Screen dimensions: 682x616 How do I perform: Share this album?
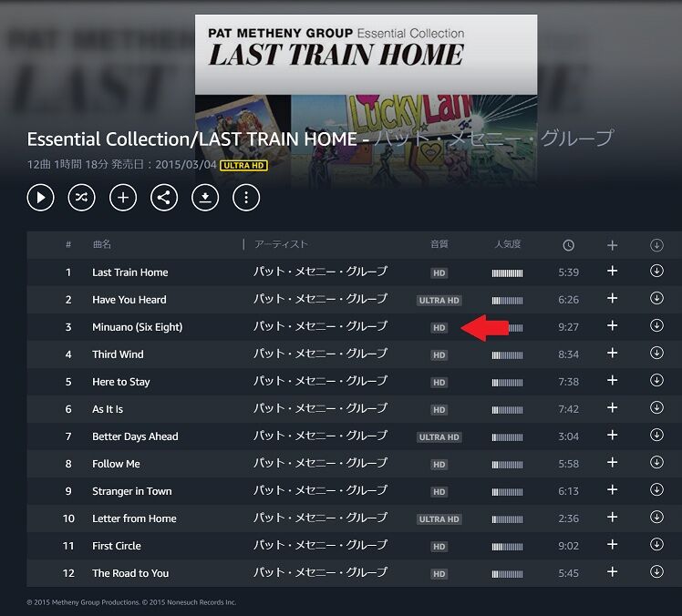[x=164, y=198]
